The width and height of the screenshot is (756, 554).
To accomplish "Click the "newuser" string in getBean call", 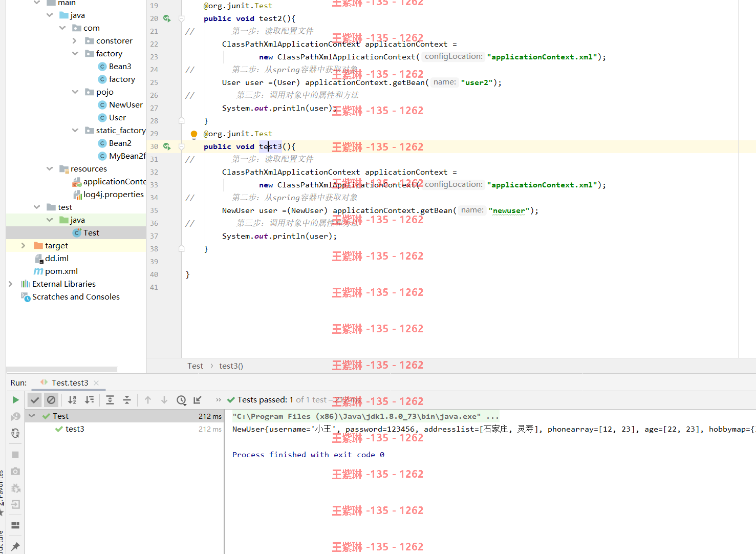I will (x=509, y=210).
